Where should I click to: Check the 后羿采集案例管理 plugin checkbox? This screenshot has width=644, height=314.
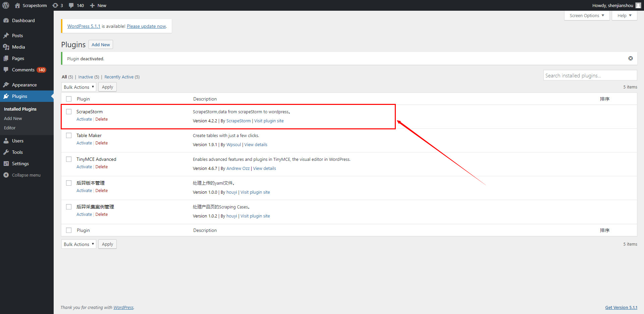[x=69, y=207]
